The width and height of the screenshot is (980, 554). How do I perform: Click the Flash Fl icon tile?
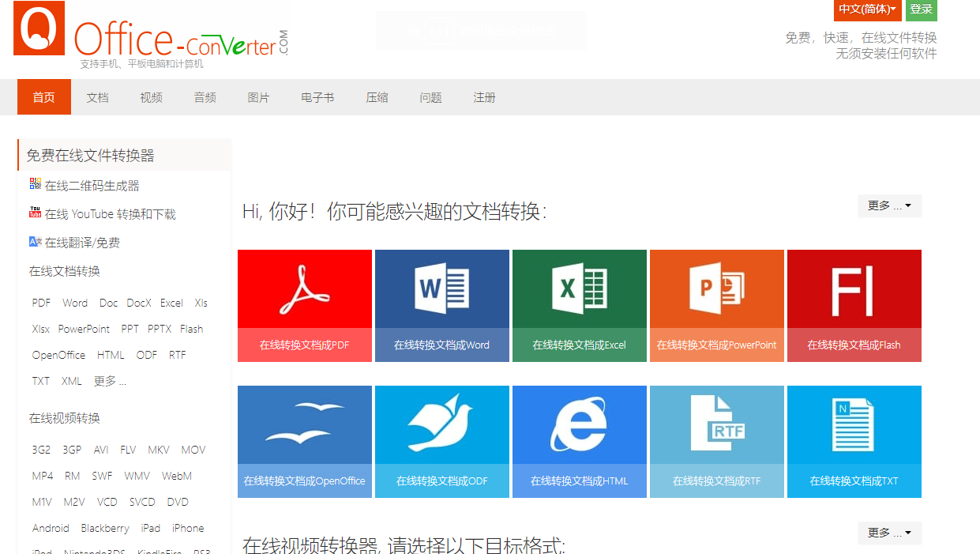(x=854, y=289)
